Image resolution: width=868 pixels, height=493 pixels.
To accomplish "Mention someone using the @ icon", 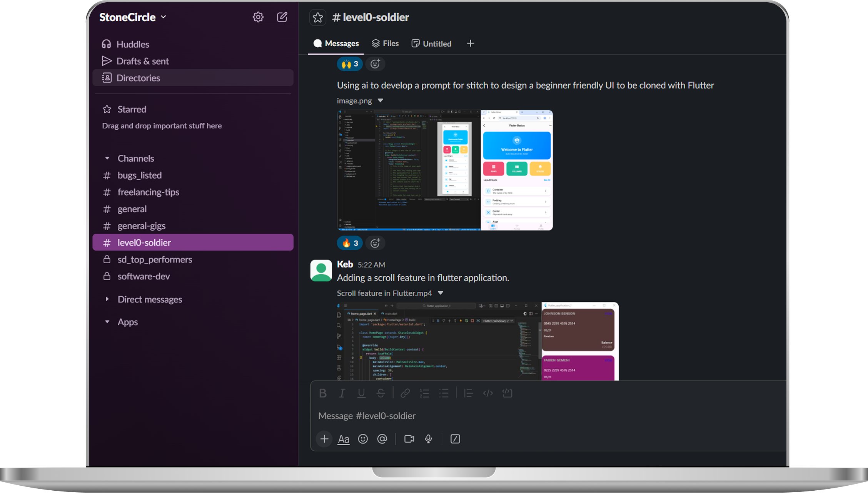I will [382, 439].
